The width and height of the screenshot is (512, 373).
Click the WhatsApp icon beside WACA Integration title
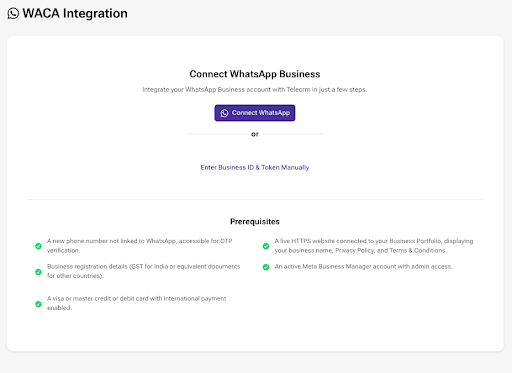(13, 14)
